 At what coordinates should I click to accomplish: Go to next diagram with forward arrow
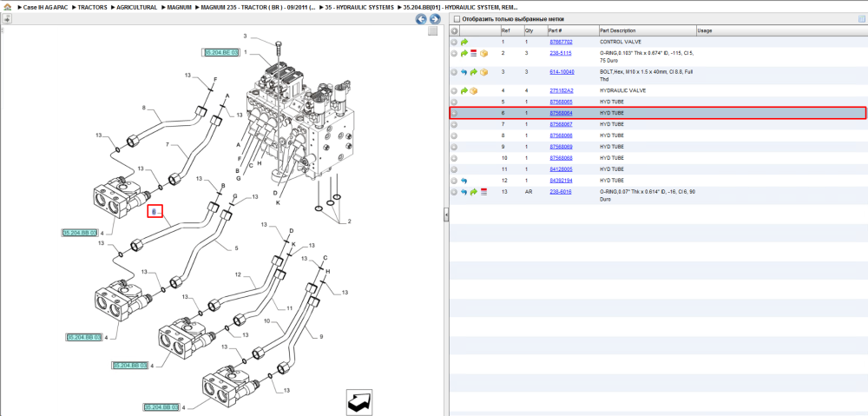pos(435,19)
